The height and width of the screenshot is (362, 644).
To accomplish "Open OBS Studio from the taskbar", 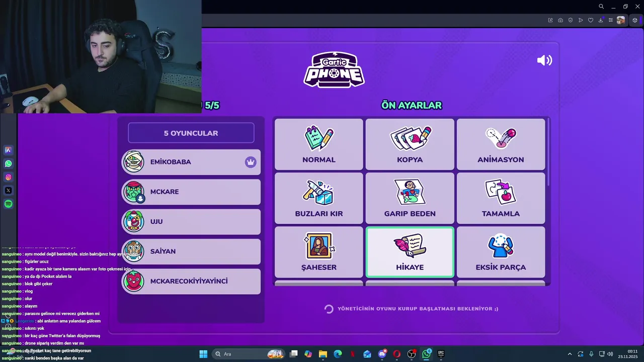I will coord(412,354).
